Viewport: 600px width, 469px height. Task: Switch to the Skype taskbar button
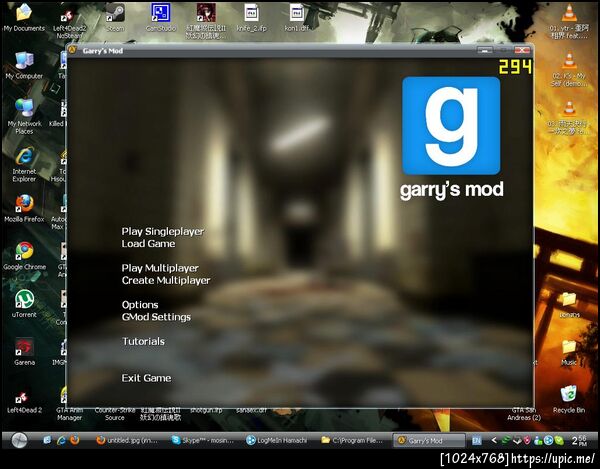(x=203, y=440)
